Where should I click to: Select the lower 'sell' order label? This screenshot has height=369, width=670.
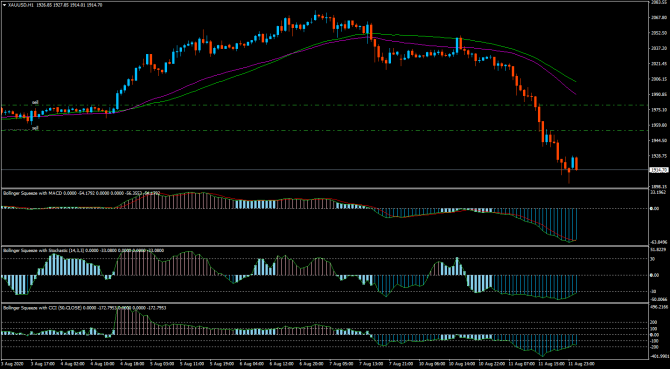(x=35, y=128)
